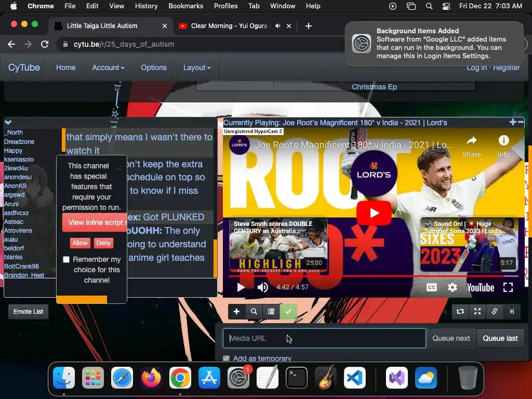Switch to the Little Taiga Little Autism tab
532x399 pixels.
(102, 26)
